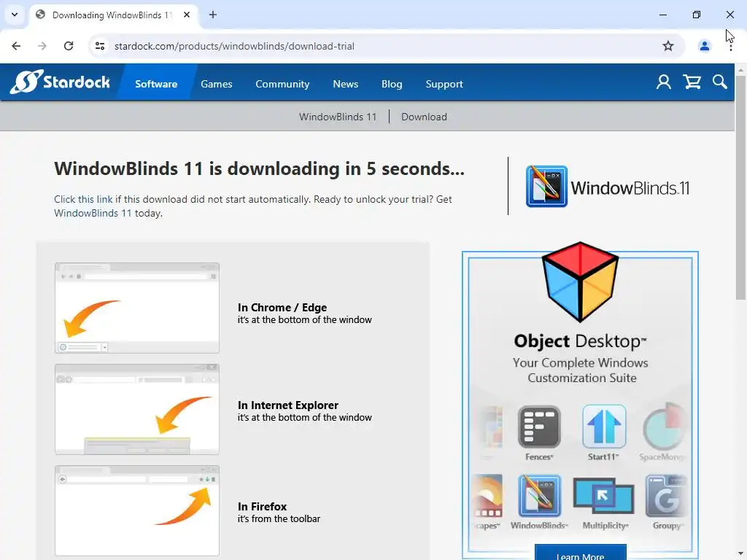Open the Games menu
The image size is (747, 560).
click(216, 84)
